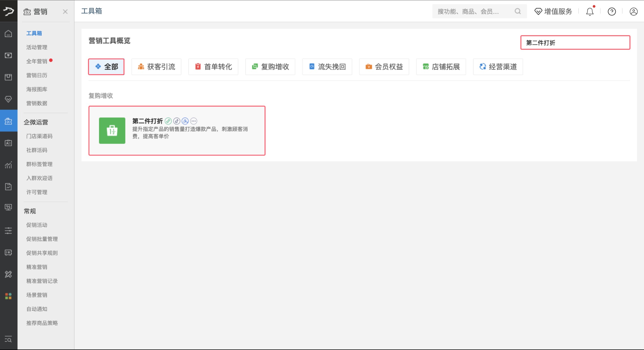Image resolution: width=644 pixels, height=350 pixels.
Task: Open 活动管理 in the sidebar
Action: (x=37, y=47)
